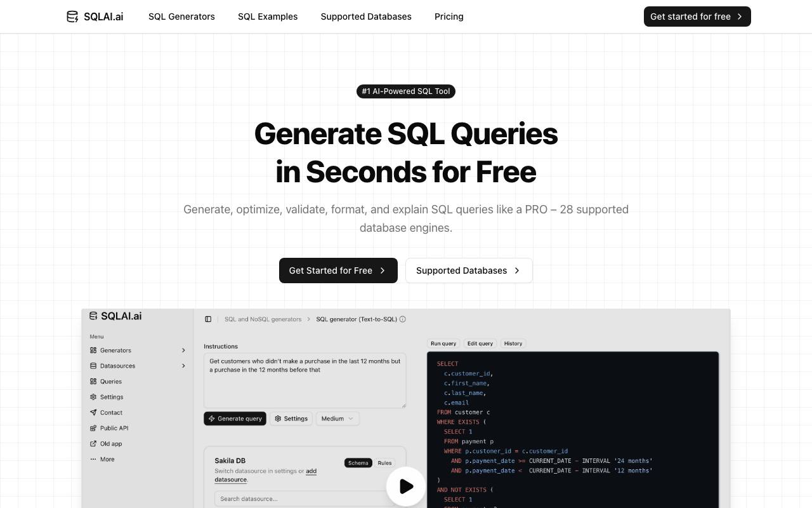
Task: Toggle the sidebar panel icon
Action: [x=208, y=319]
